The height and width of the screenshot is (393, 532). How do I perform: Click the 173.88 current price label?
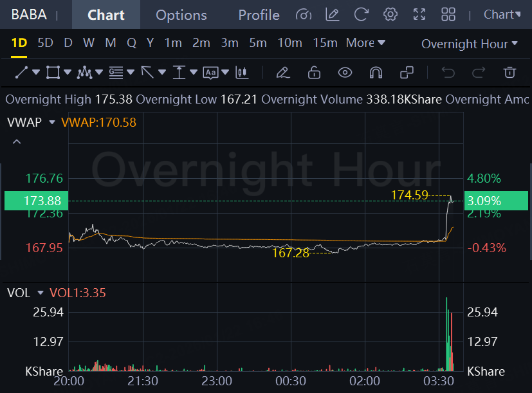pyautogui.click(x=42, y=201)
